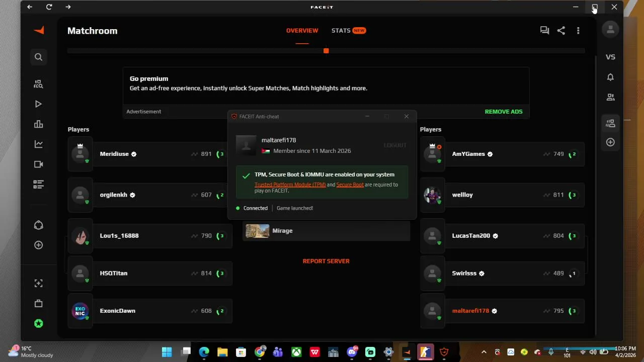The width and height of the screenshot is (644, 362).
Task: Show hidden system tray icons
Action: point(484,352)
